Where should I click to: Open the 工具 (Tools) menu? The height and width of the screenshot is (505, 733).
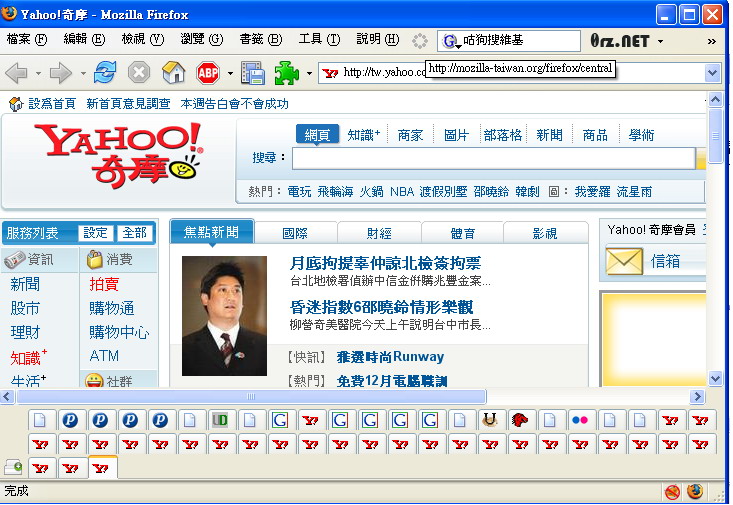coord(318,39)
